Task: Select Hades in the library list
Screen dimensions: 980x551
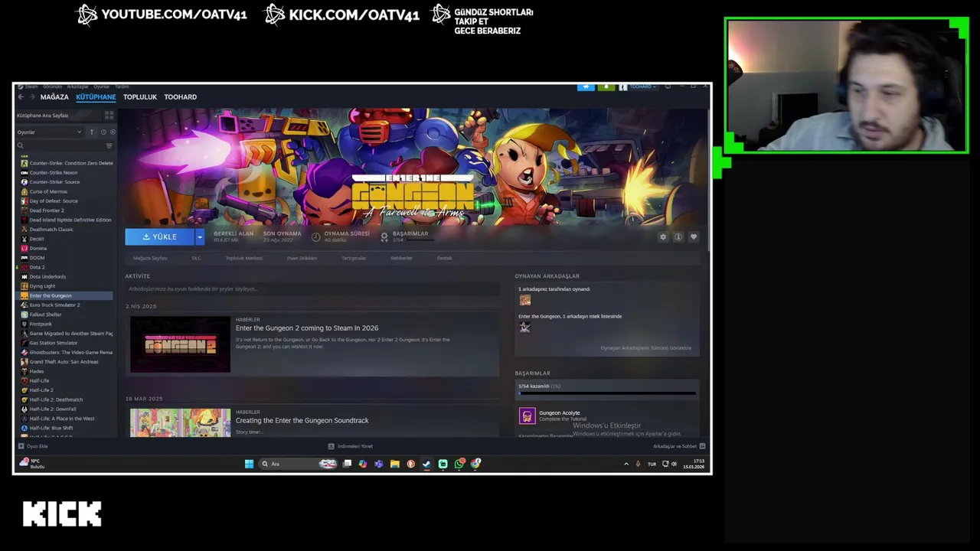Action: [37, 371]
